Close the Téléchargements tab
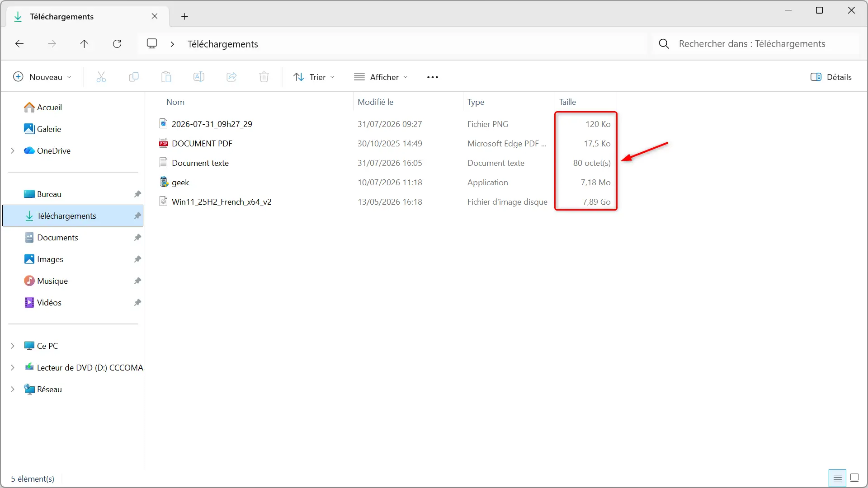 coord(155,16)
